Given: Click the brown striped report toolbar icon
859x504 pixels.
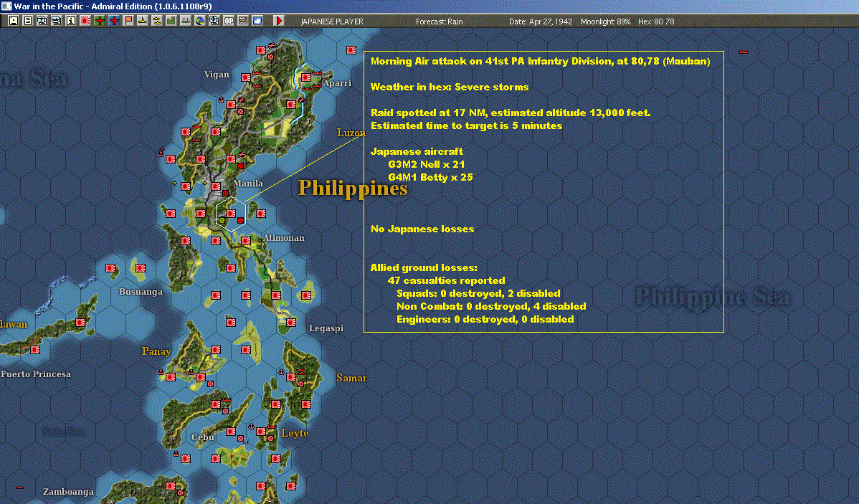Looking at the screenshot, I should pos(242,21).
